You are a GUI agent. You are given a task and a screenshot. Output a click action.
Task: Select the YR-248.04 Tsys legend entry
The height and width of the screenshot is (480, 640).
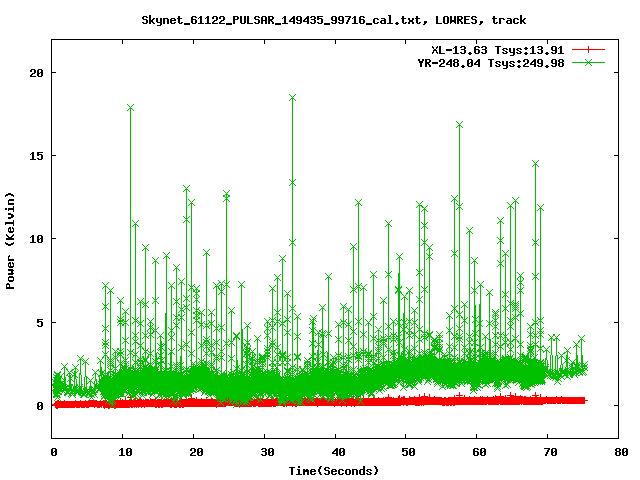(484, 62)
